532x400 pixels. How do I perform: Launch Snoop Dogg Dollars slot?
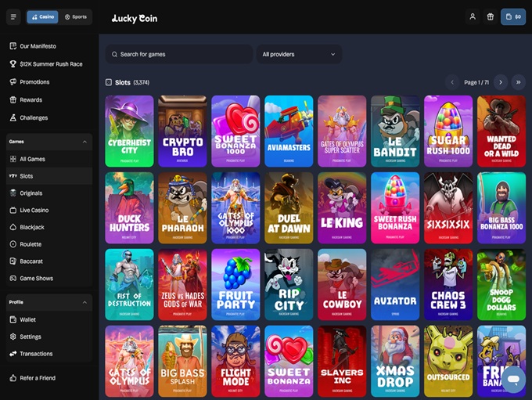[501, 285]
